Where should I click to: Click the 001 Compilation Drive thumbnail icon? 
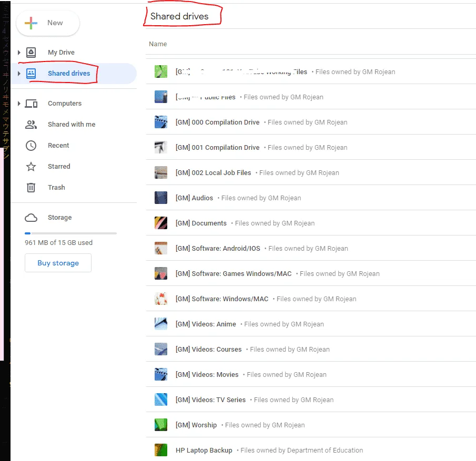161,147
